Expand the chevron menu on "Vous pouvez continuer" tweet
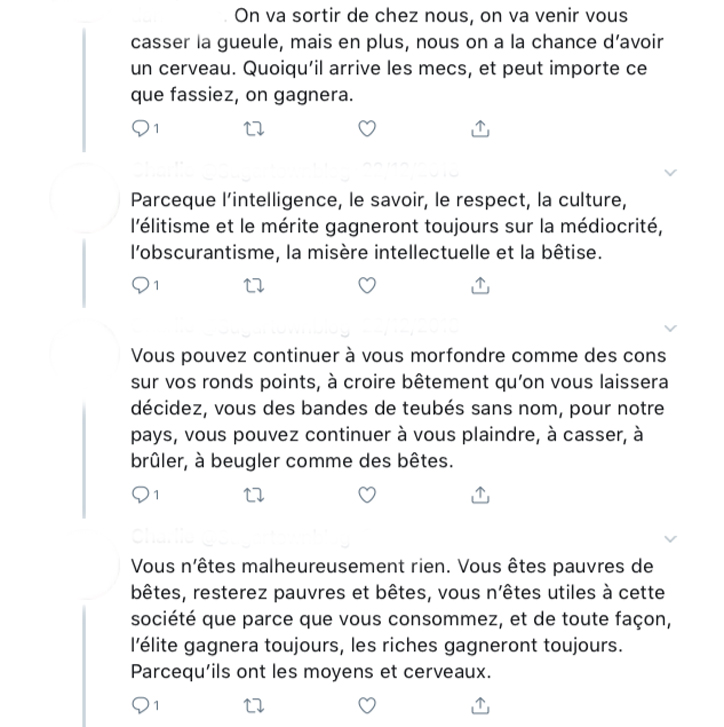This screenshot has height=727, width=724. point(671,328)
